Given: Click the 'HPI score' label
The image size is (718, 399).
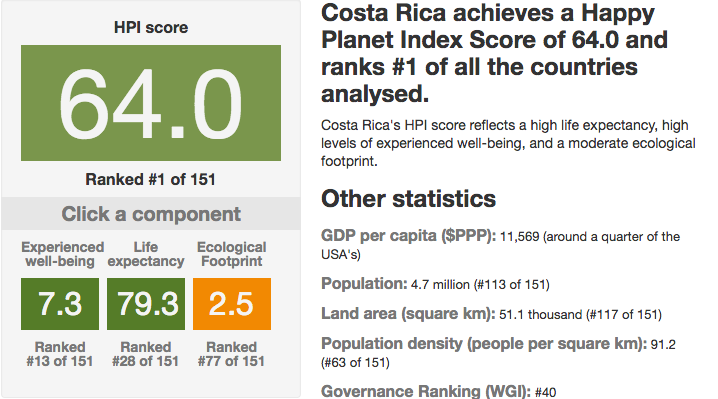Looking at the screenshot, I should point(151,27).
